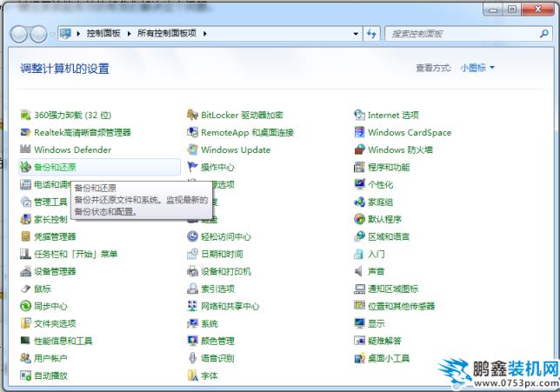Open the 系统 link
The width and height of the screenshot is (560, 392).
click(210, 323)
